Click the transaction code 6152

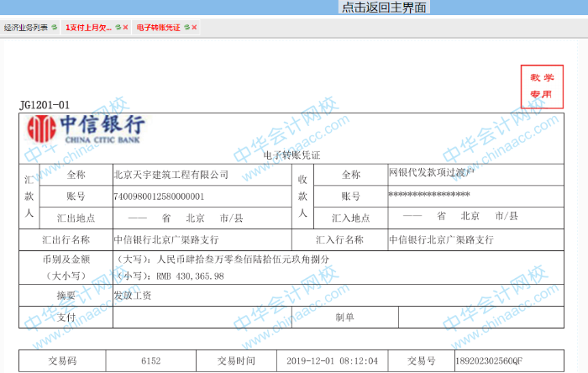pos(151,360)
